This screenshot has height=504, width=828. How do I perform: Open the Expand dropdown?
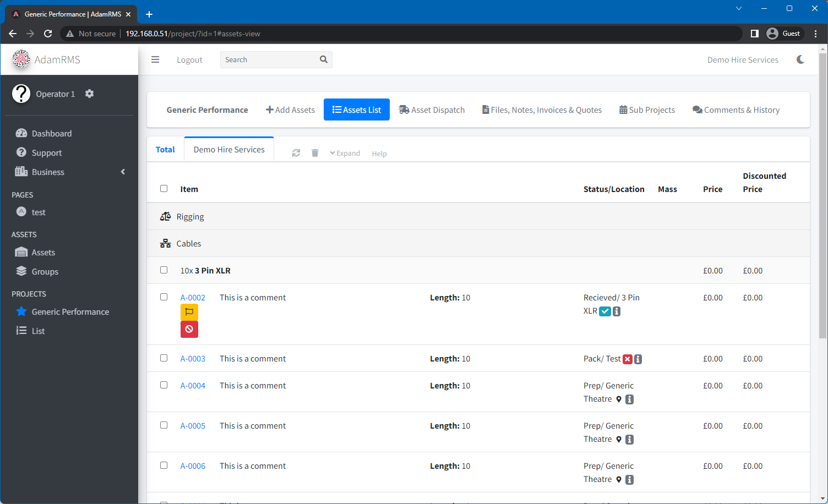point(345,154)
